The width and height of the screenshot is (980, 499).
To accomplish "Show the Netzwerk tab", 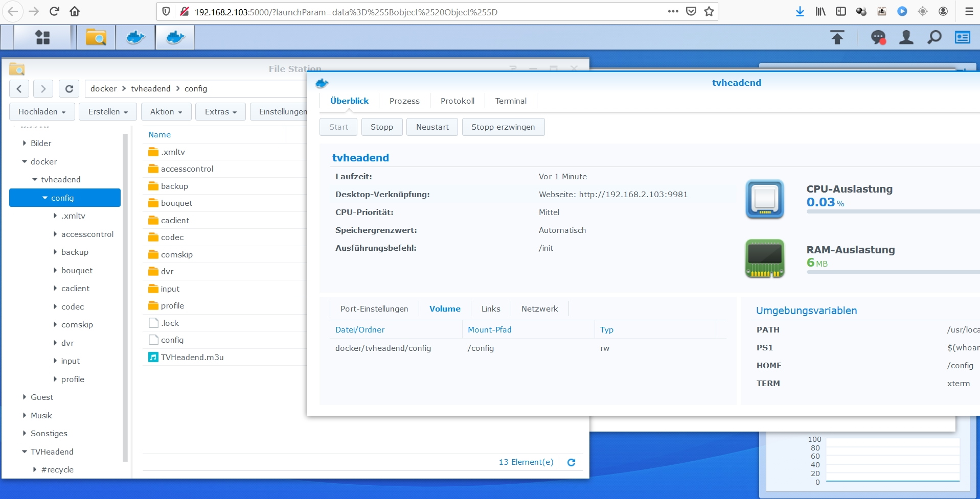I will 540,309.
